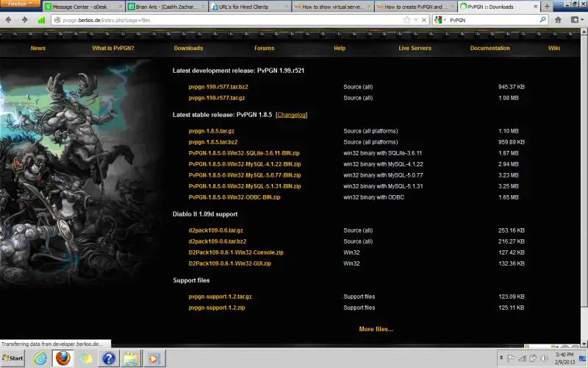588x368 pixels.
Task: Switch to Message Center - oDesk tab
Action: [x=84, y=7]
